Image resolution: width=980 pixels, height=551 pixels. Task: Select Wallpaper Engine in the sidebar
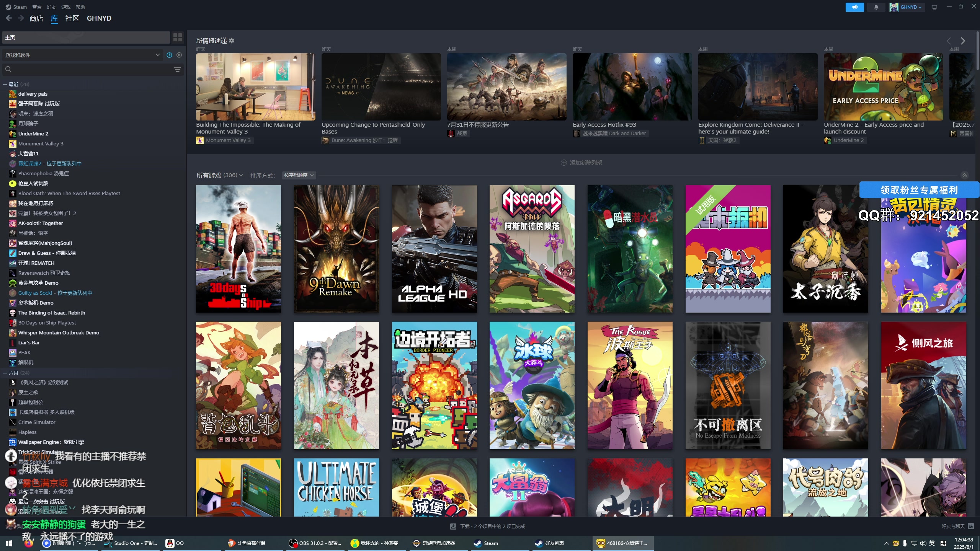[51, 442]
